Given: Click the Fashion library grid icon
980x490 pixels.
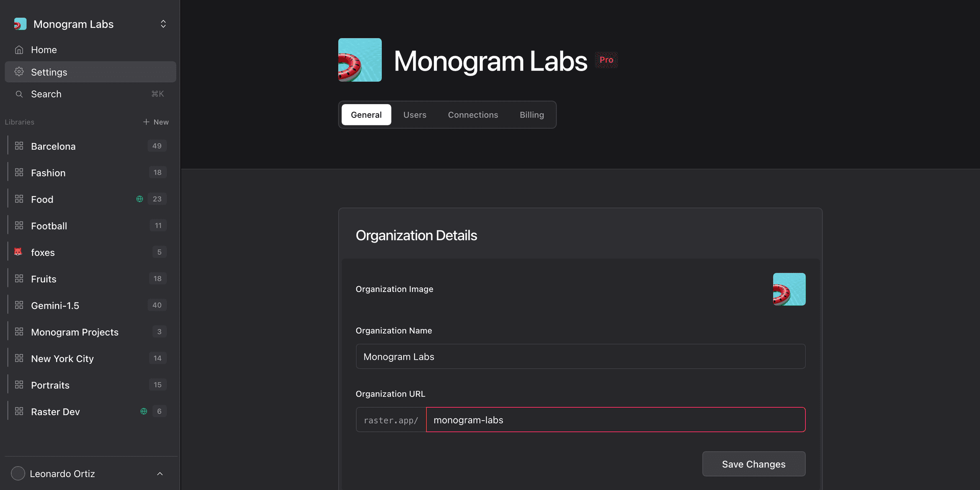Looking at the screenshot, I should pos(19,173).
